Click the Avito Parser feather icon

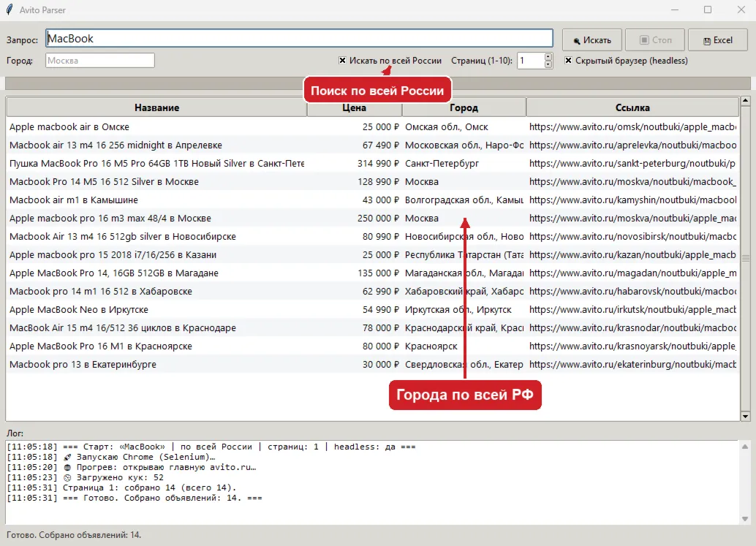10,10
